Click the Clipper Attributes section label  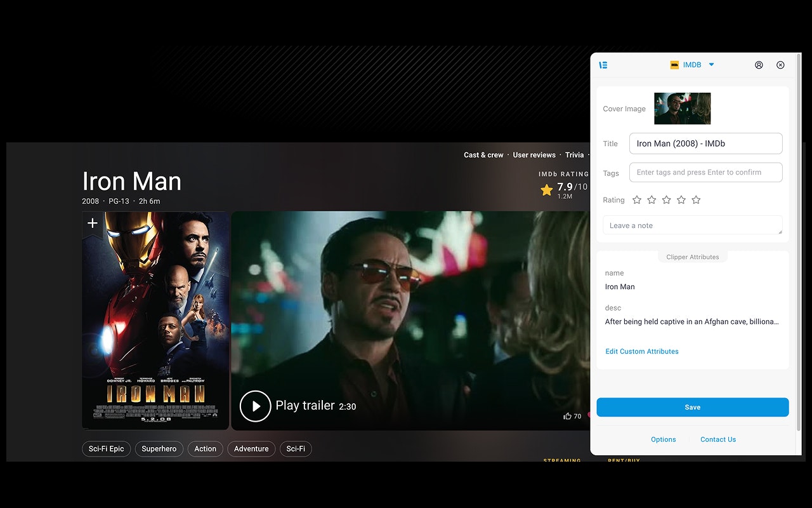(693, 257)
